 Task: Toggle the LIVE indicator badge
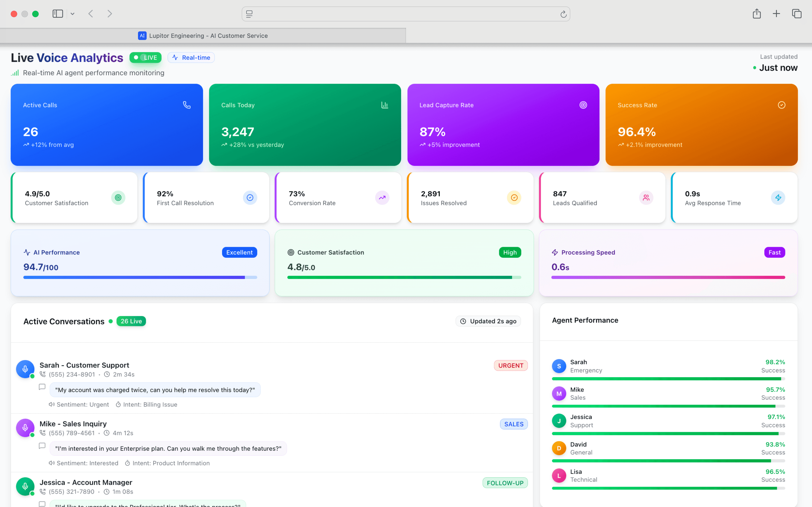[145, 57]
